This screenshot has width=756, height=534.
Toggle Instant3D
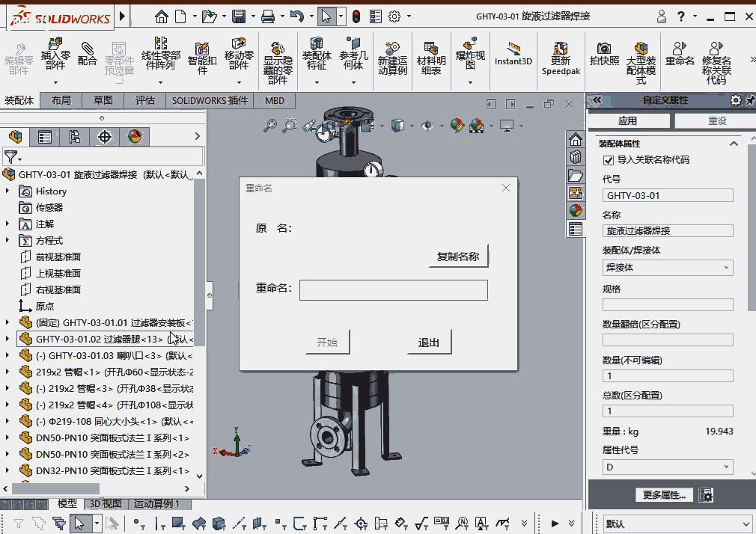pyautogui.click(x=513, y=54)
